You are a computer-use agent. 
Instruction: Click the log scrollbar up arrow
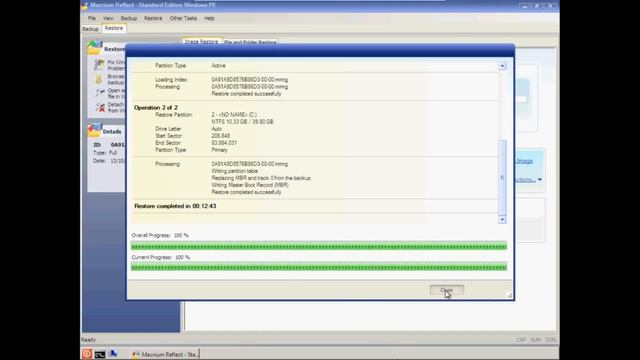[x=502, y=66]
